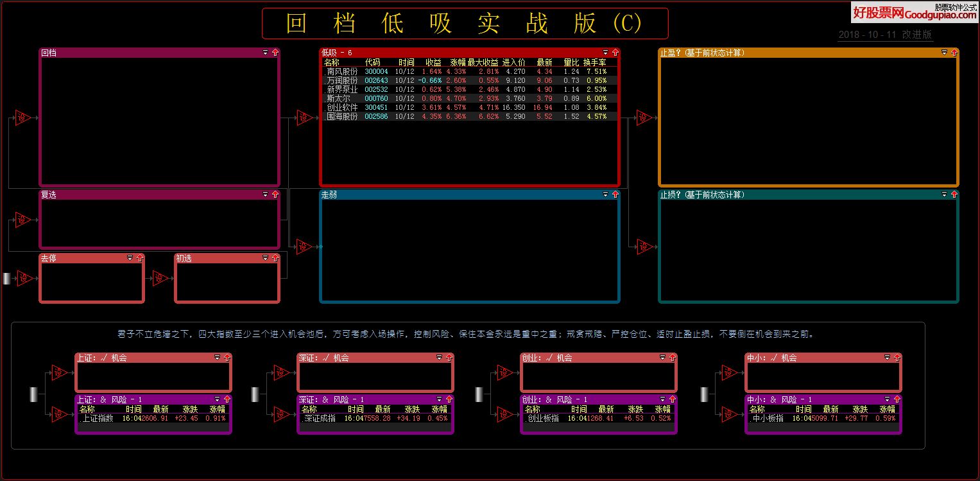Sort 低吸 table by 量比 column header
Image resolution: width=980 pixels, height=481 pixels.
pos(571,62)
